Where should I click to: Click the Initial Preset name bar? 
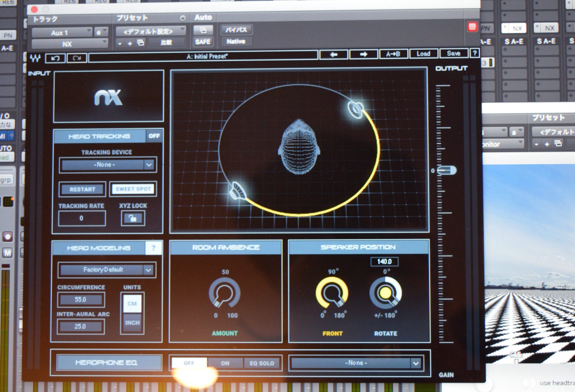[x=203, y=56]
